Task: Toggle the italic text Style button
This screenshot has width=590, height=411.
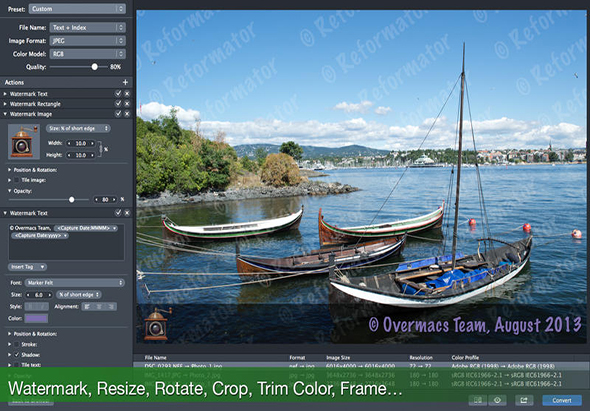Action: click(x=43, y=307)
